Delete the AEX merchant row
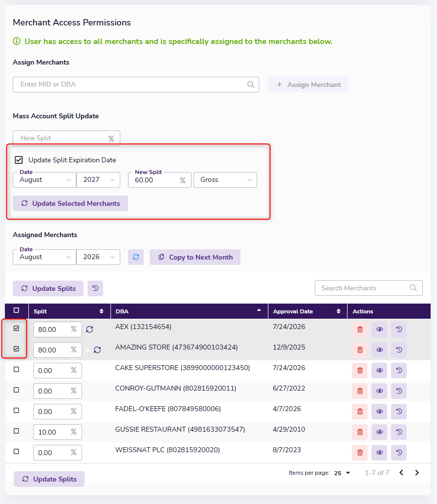 [360, 329]
